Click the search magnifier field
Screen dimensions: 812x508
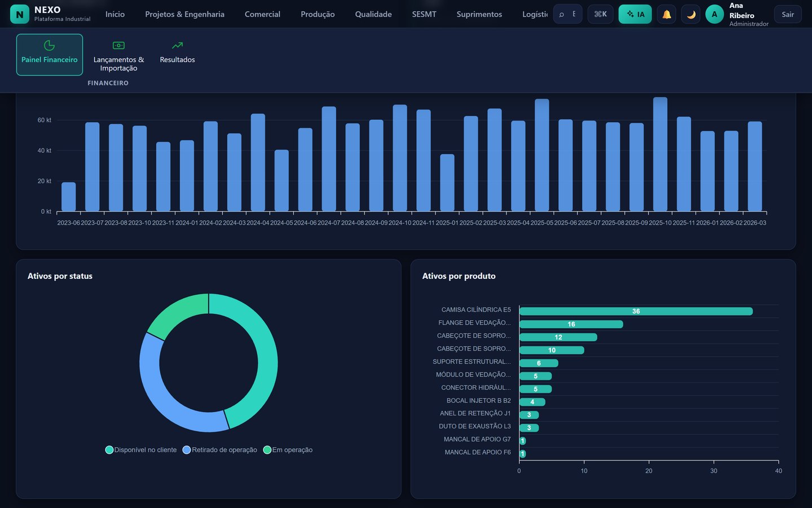point(568,14)
